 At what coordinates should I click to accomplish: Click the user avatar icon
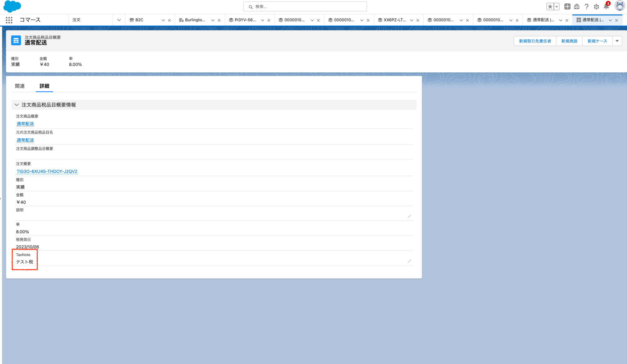point(620,6)
